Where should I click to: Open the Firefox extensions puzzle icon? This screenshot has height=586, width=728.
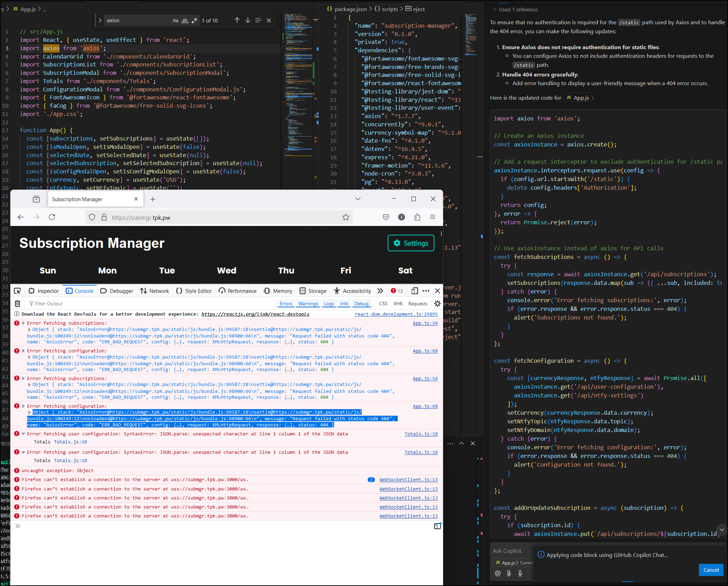click(417, 217)
